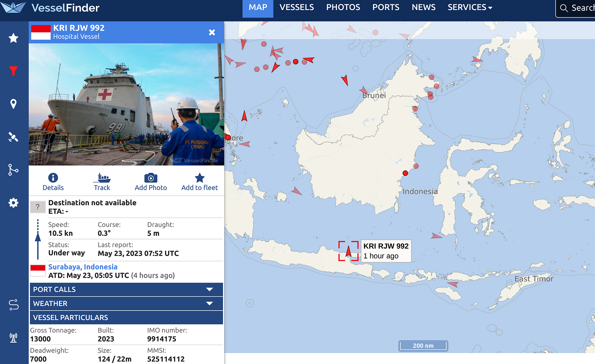Image resolution: width=595 pixels, height=364 pixels.
Task: Open the NEWS page
Action: pos(424,7)
